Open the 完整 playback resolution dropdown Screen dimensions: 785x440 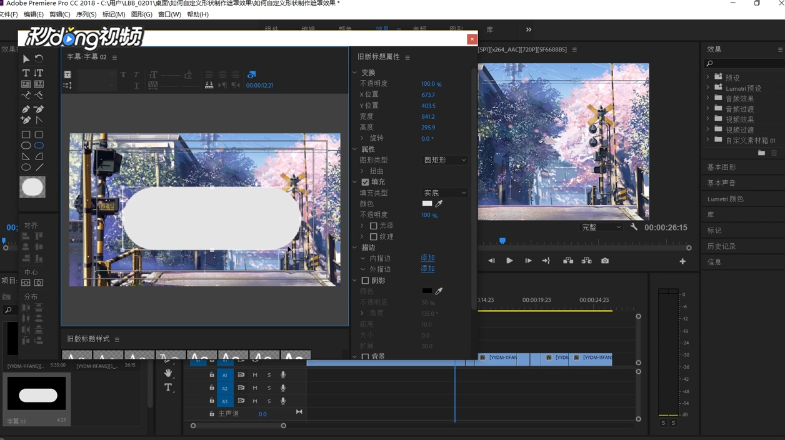click(x=601, y=227)
